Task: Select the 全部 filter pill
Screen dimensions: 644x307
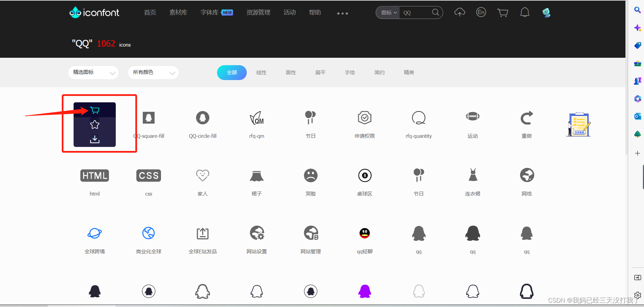Action: (232, 72)
